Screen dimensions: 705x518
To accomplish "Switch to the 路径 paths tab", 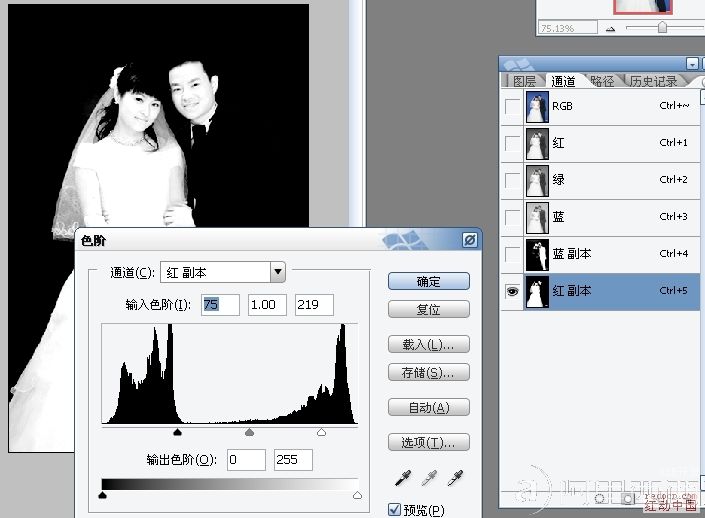I will pyautogui.click(x=602, y=81).
